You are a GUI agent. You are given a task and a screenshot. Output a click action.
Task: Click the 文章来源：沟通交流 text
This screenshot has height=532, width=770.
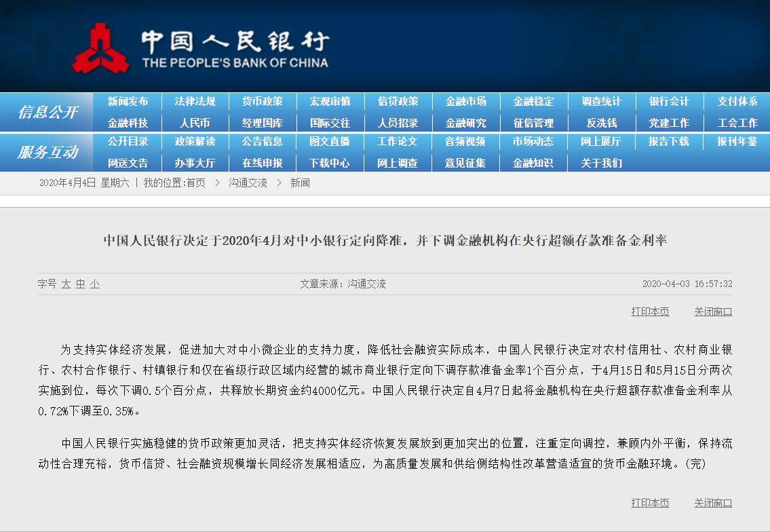coord(343,284)
